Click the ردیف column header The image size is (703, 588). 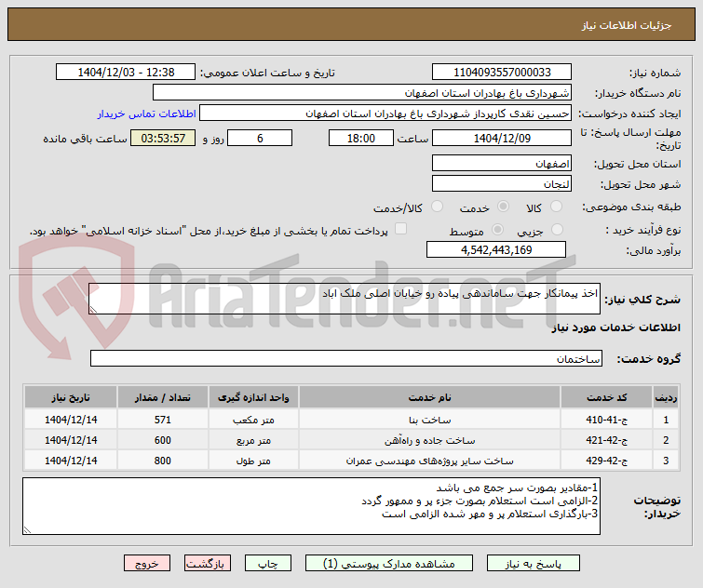tap(666, 397)
